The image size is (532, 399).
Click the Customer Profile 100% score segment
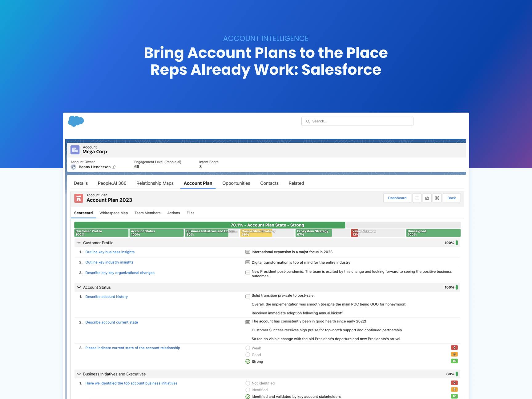101,233
